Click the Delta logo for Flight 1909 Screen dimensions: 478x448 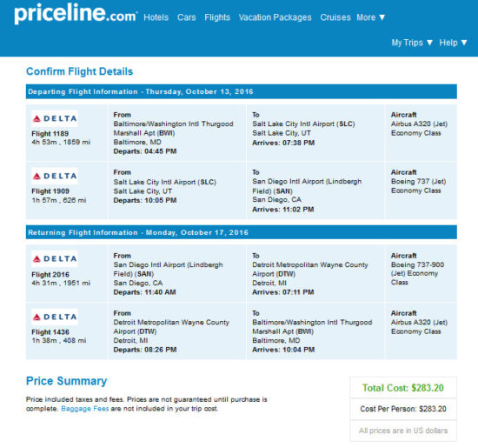click(x=55, y=176)
